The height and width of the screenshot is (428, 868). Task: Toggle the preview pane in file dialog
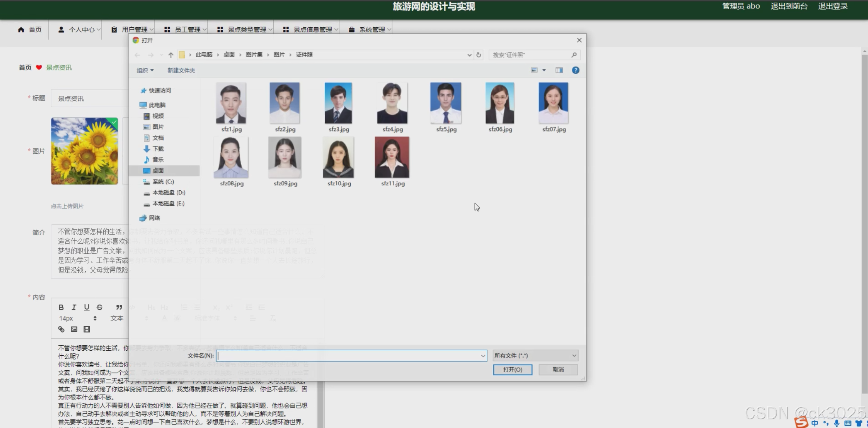(x=559, y=70)
